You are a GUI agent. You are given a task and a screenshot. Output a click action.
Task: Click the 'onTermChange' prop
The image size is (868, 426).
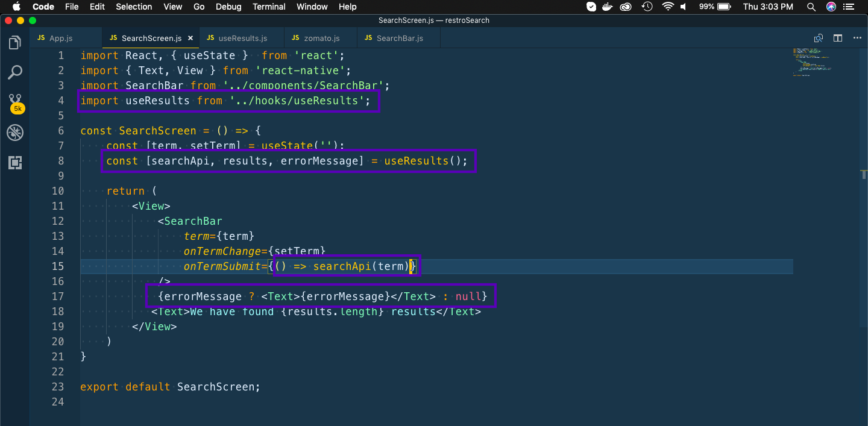point(222,251)
